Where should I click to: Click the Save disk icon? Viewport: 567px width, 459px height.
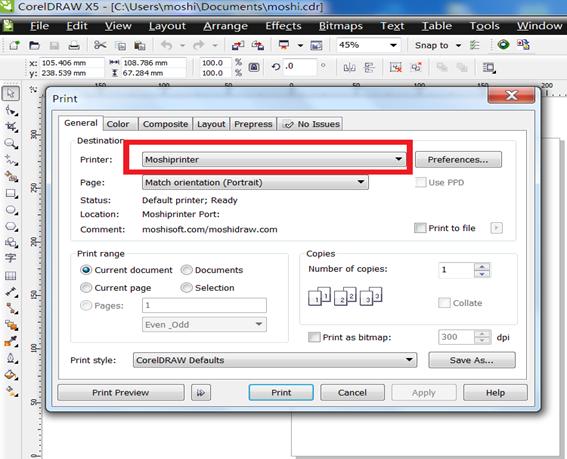point(54,46)
